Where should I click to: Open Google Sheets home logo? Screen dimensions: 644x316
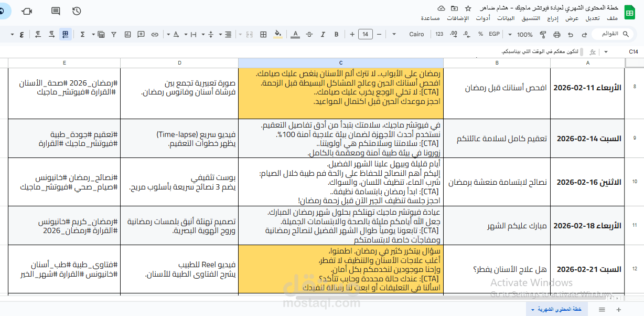629,12
